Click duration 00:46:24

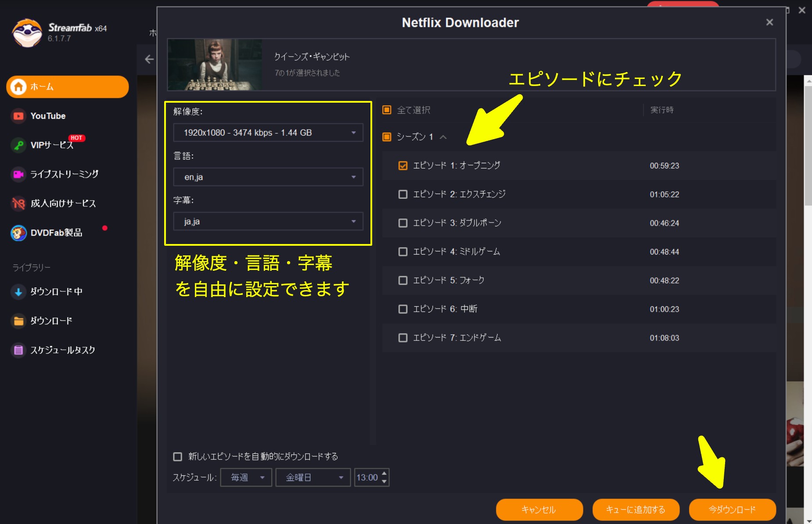(664, 223)
